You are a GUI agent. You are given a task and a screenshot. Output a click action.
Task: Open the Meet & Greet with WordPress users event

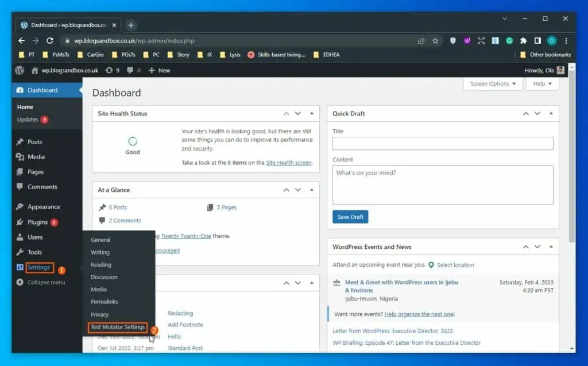[x=401, y=286]
